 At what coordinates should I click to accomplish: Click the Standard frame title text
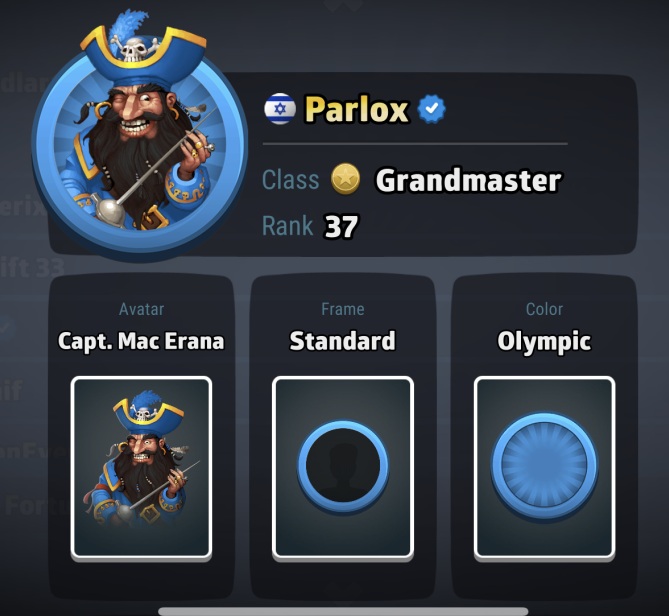pos(343,341)
